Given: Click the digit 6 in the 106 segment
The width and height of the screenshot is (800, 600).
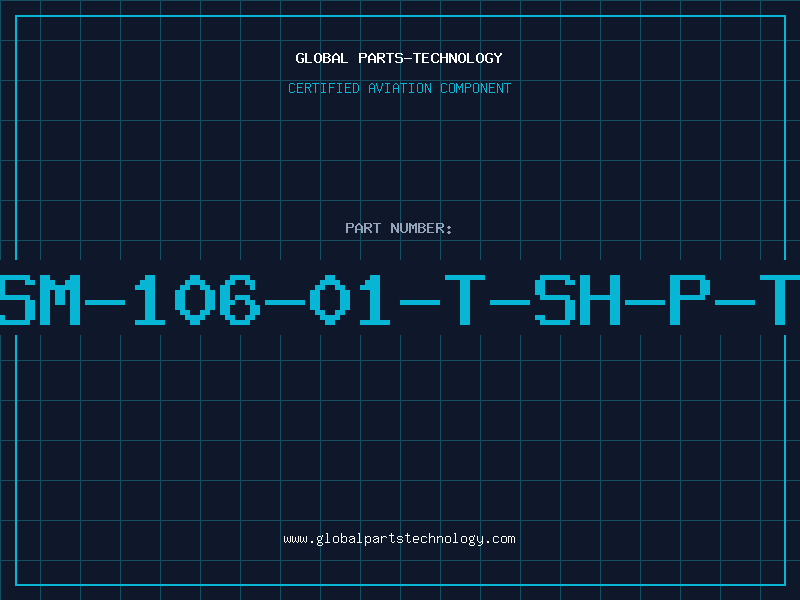Looking at the screenshot, I should [242, 299].
